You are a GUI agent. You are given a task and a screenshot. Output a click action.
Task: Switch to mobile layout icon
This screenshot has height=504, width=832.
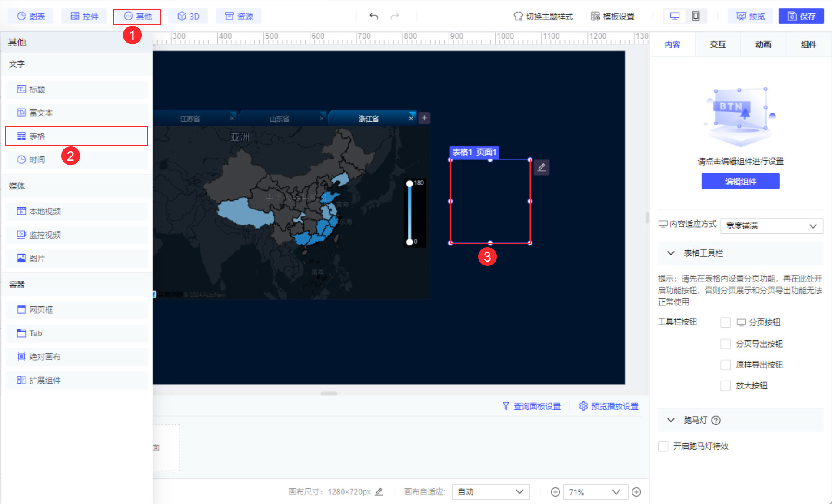coord(696,16)
